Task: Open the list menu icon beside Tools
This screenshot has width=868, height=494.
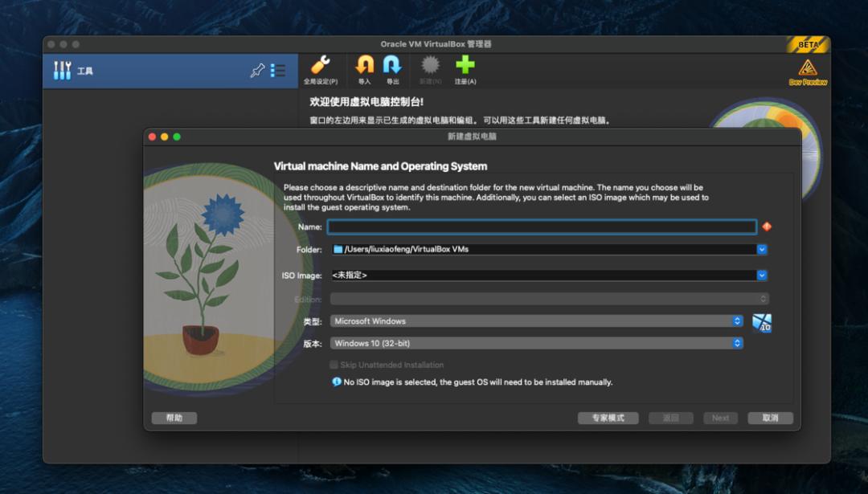Action: (x=278, y=71)
